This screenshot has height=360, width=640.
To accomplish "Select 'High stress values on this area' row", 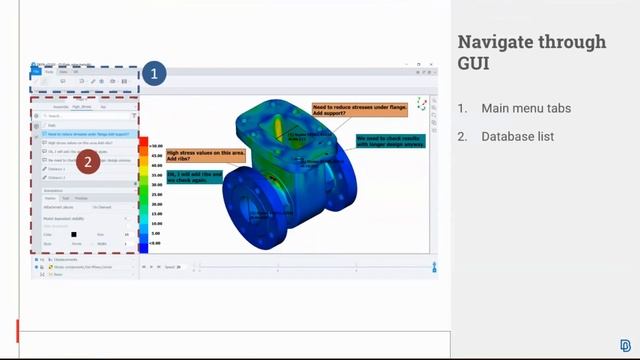I will [x=89, y=143].
